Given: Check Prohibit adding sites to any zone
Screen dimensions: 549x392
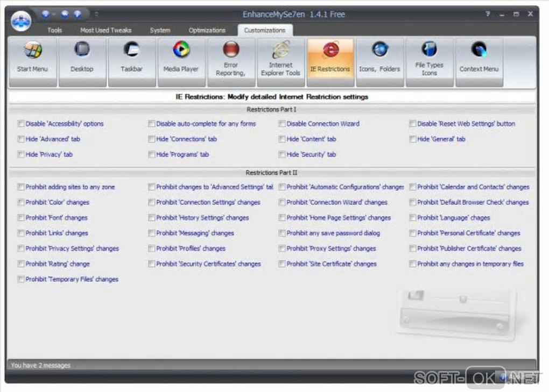Looking at the screenshot, I should [20, 187].
